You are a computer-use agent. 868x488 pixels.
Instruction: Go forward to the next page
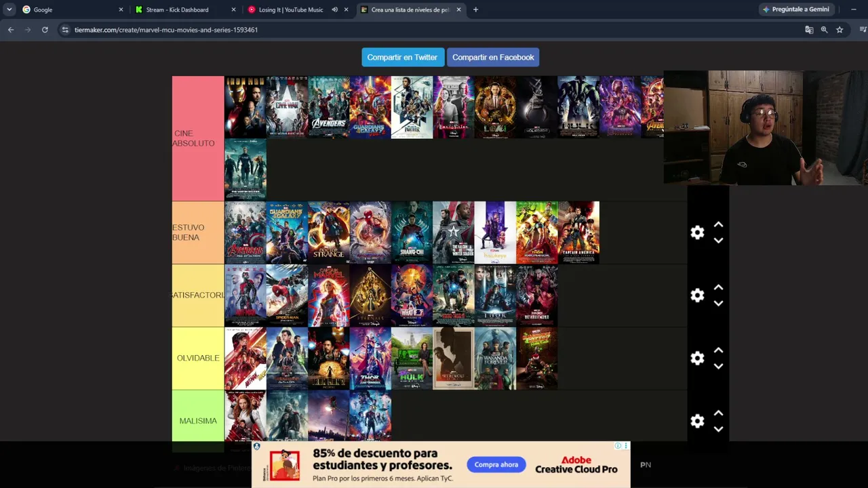28,30
